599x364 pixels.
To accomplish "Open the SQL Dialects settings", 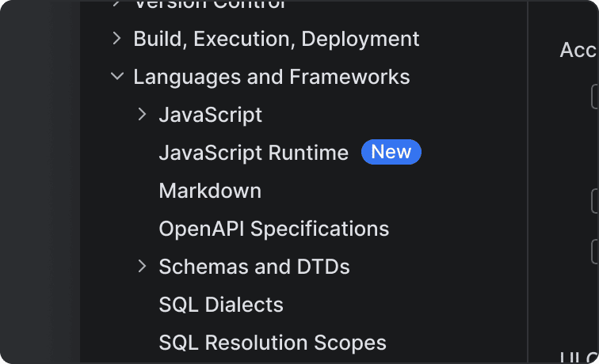I will [x=221, y=305].
